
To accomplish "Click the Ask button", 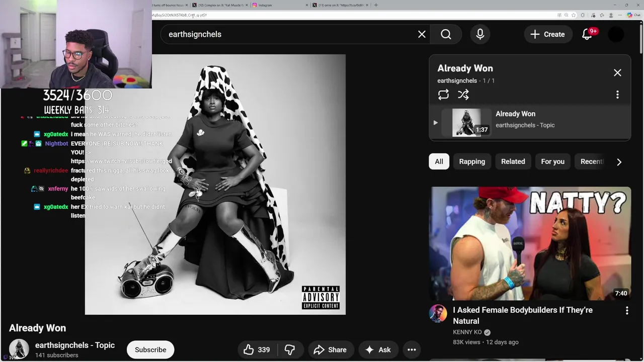I will (x=378, y=349).
